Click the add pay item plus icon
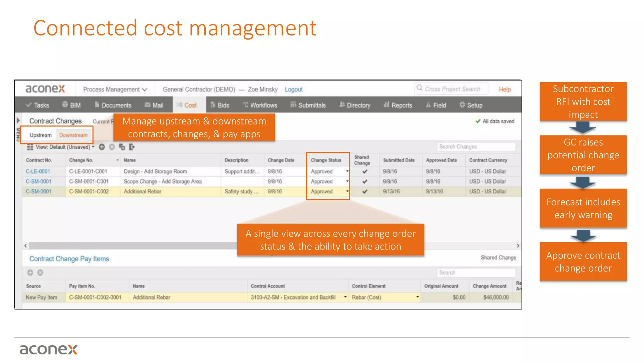644x362 pixels. pyautogui.click(x=30, y=272)
